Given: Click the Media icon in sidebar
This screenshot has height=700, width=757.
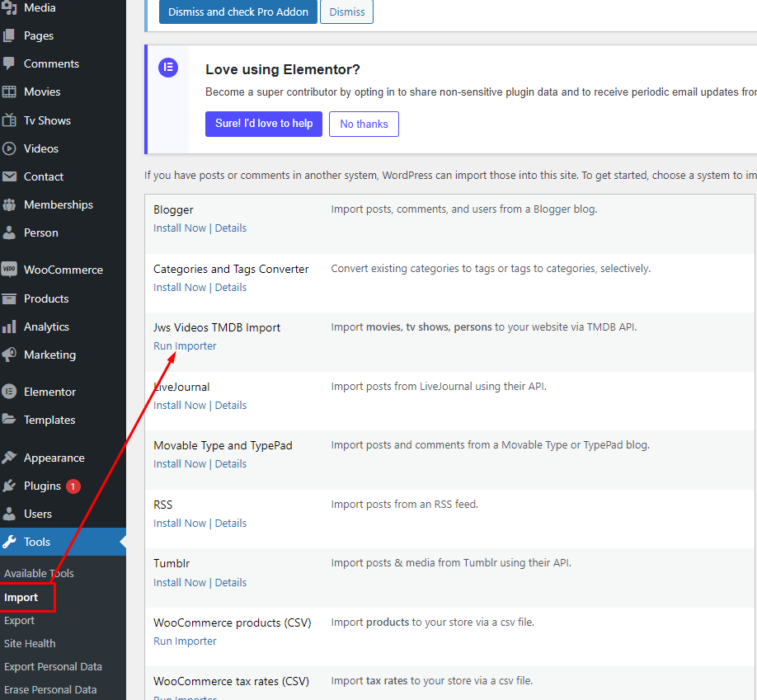Looking at the screenshot, I should click(9, 7).
